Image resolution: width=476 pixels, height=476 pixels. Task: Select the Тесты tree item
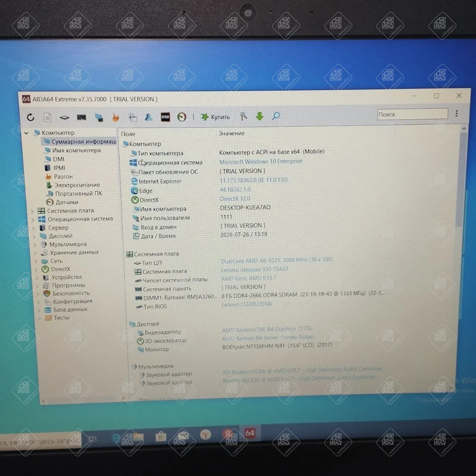[57, 318]
